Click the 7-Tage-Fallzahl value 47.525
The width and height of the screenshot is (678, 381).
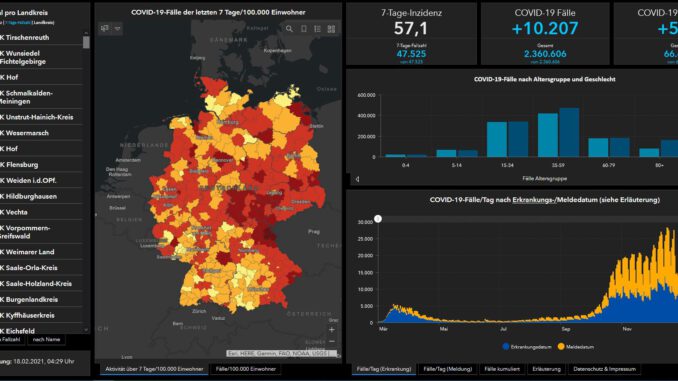[411, 54]
